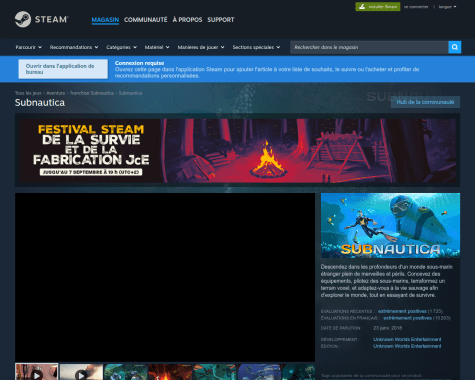Image resolution: width=475 pixels, height=380 pixels.
Task: Open the langue dropdown
Action: click(x=447, y=7)
